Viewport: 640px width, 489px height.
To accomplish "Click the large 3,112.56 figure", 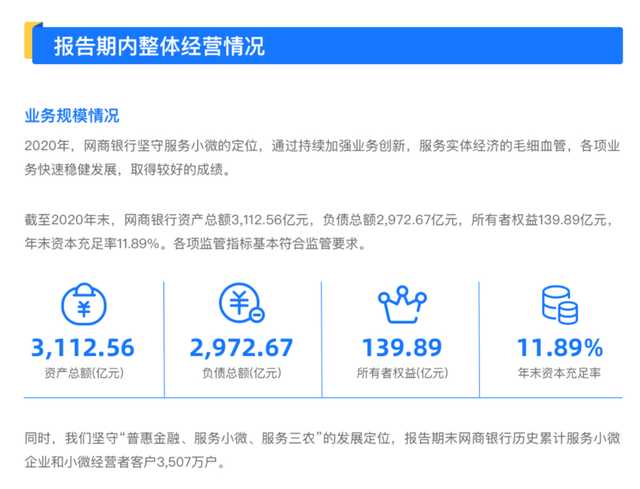I will click(83, 348).
